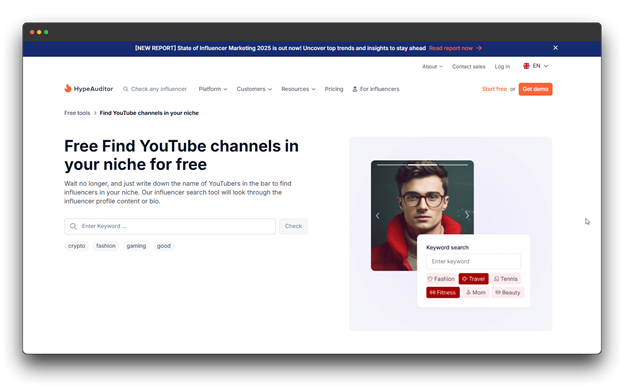Click the Start free link
Screen dimensions: 624x388
click(x=494, y=89)
